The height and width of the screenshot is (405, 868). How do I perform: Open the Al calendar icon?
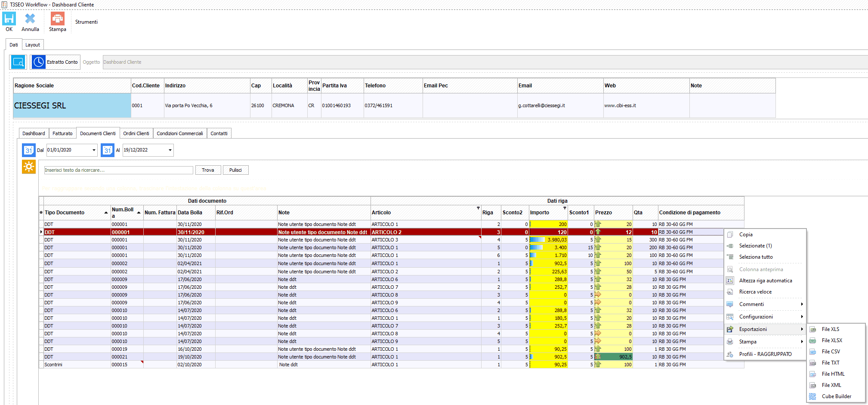click(x=108, y=150)
